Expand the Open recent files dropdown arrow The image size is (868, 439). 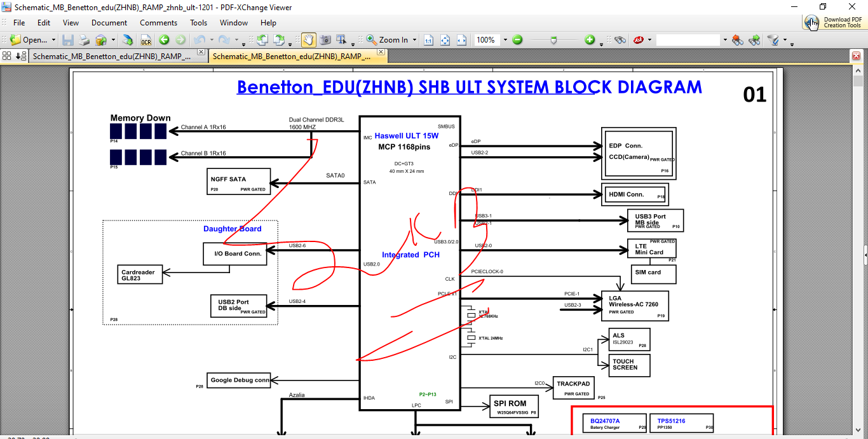[53, 40]
